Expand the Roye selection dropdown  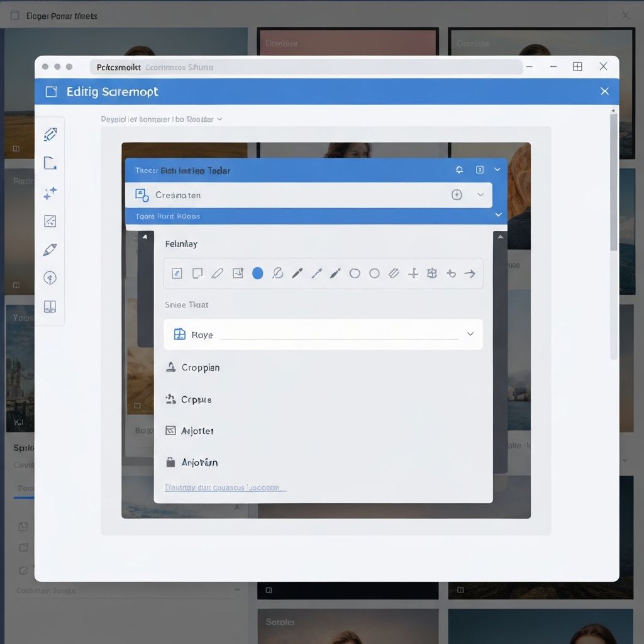pos(470,334)
